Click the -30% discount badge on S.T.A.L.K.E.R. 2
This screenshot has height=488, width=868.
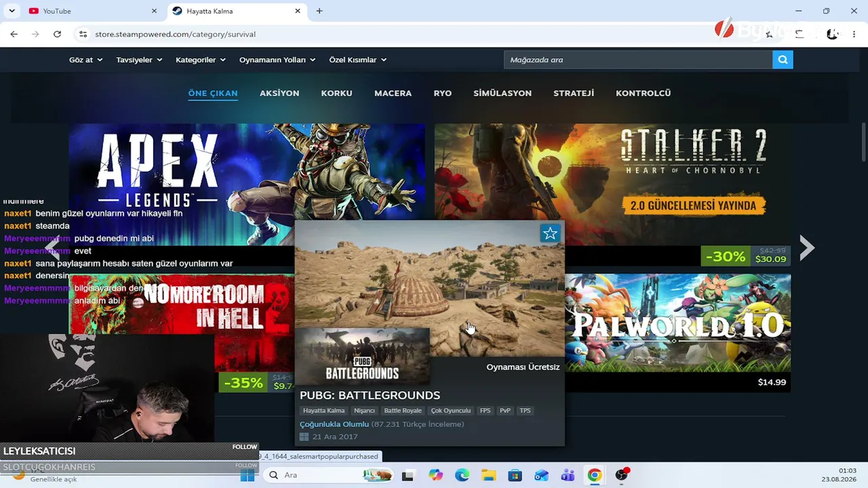(726, 257)
